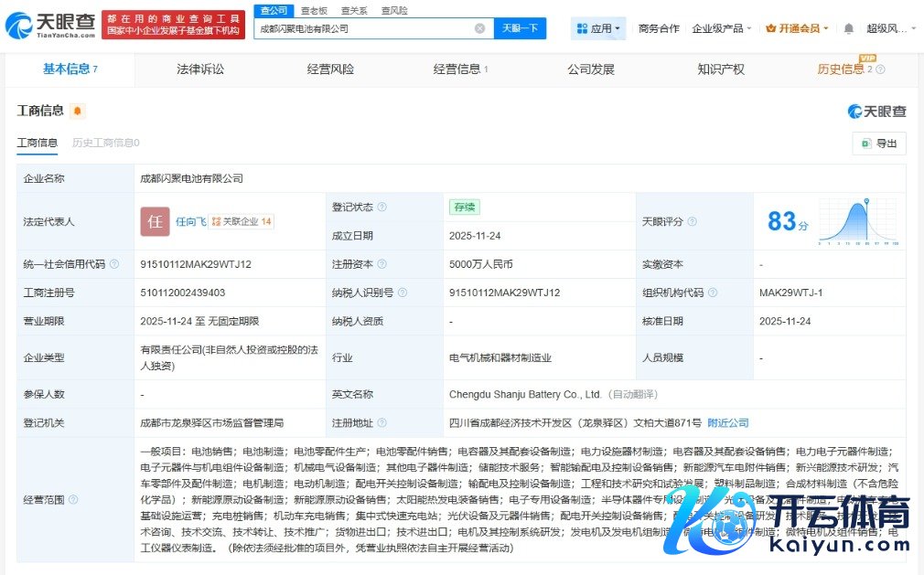Screen dimensions: 924x575
Task: Click the help icon beside 经营范围
Action: pos(73,499)
